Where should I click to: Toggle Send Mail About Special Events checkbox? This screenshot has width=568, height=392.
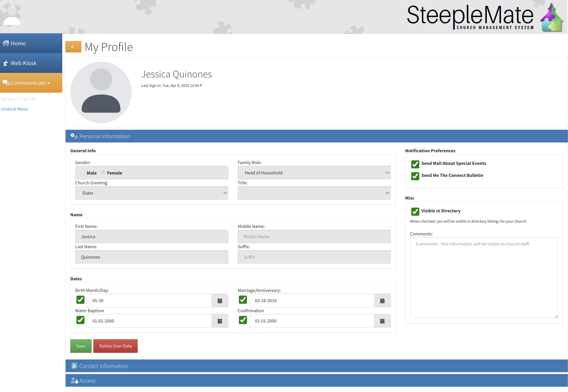point(415,164)
